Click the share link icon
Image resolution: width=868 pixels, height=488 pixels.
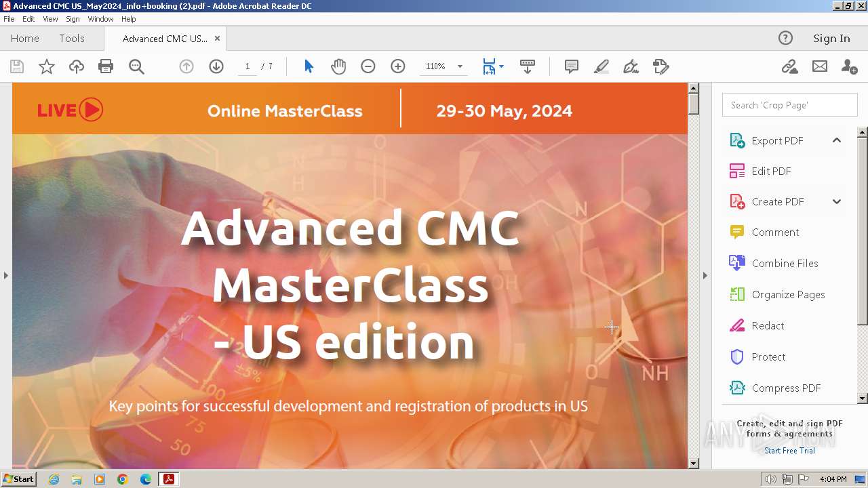[x=789, y=66]
